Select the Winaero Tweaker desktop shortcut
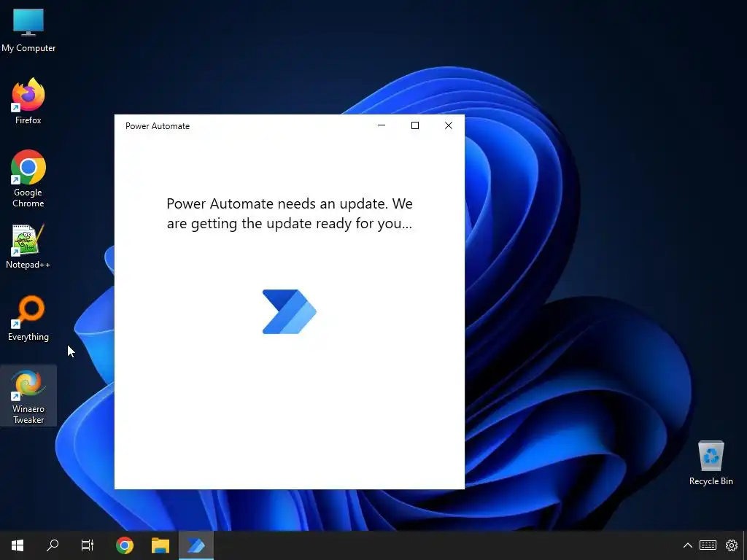Viewport: 747px width, 560px height. [28, 396]
